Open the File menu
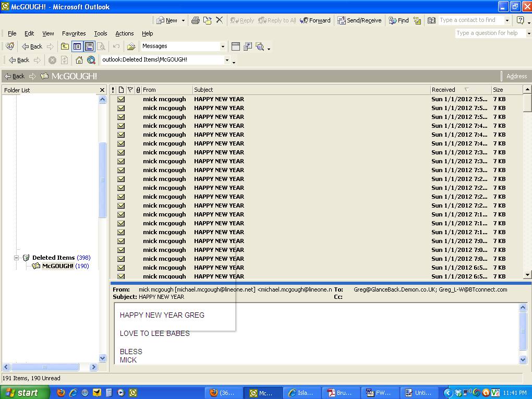The image size is (532, 399). [x=12, y=33]
